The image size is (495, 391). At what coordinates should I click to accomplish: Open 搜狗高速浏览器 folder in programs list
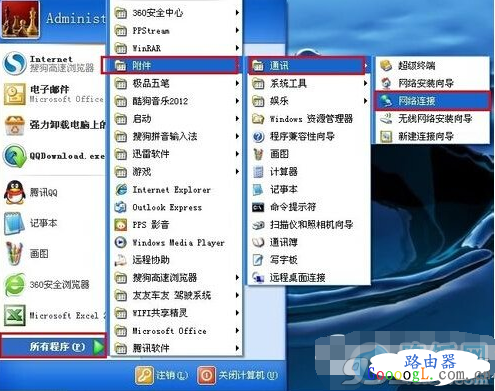point(176,278)
